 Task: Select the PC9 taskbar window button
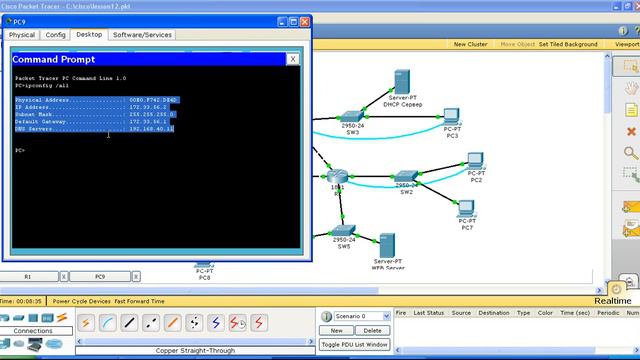pyautogui.click(x=100, y=277)
